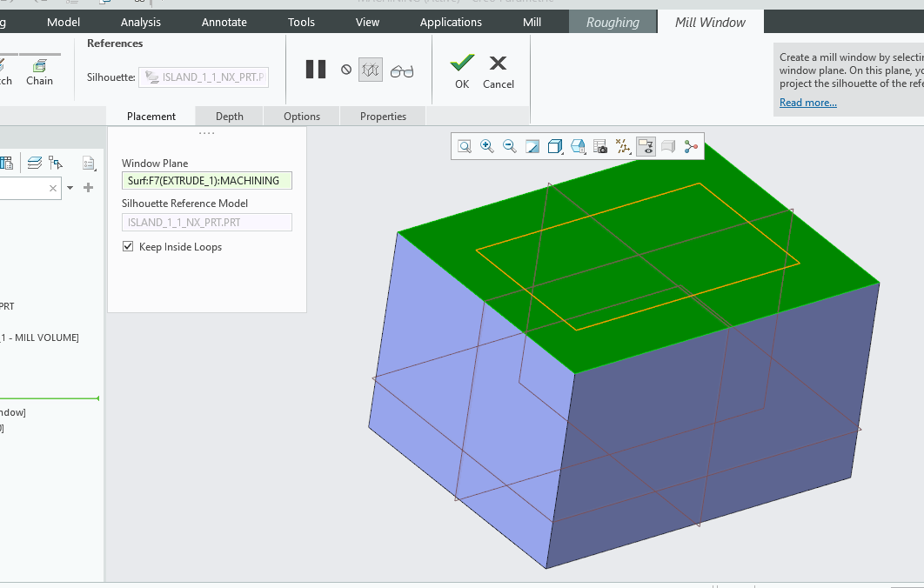This screenshot has height=588, width=924.
Task: Click the glasses verify preview icon
Action: [x=402, y=71]
